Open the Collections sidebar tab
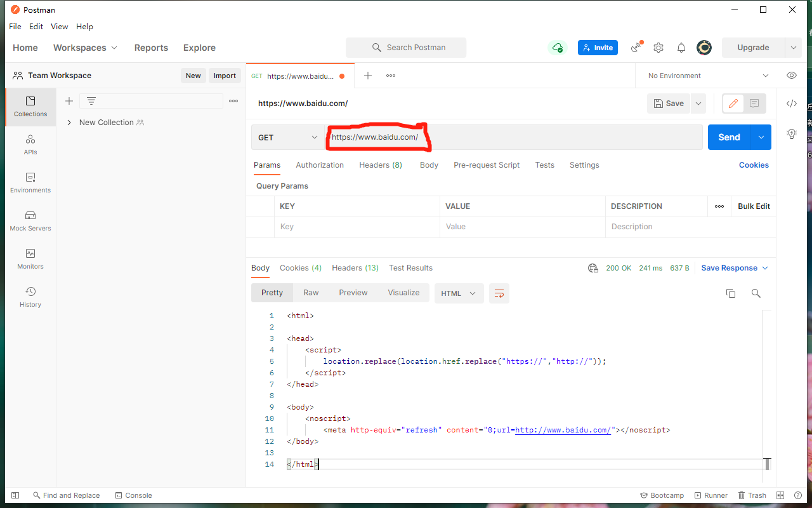 pos(30,107)
